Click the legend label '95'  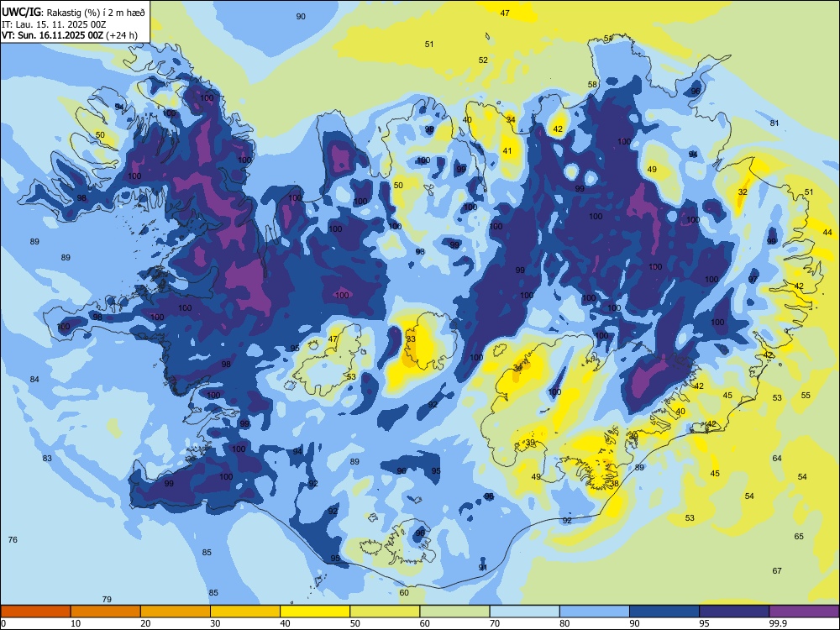pos(705,623)
